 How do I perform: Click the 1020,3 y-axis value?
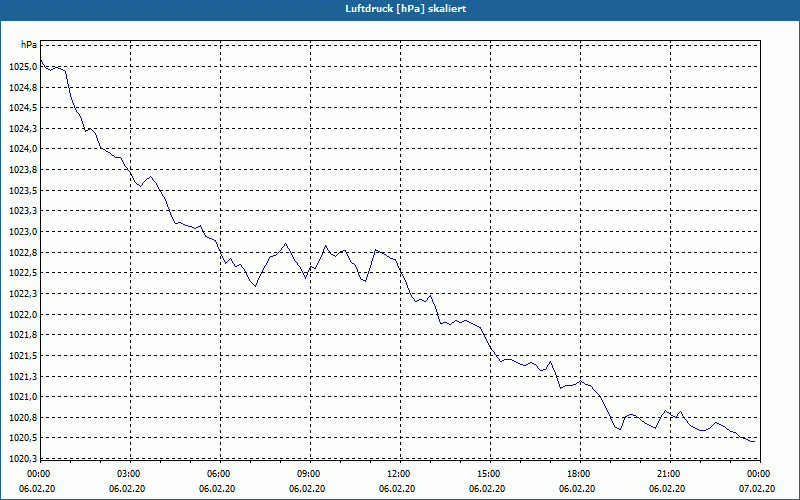(23, 458)
